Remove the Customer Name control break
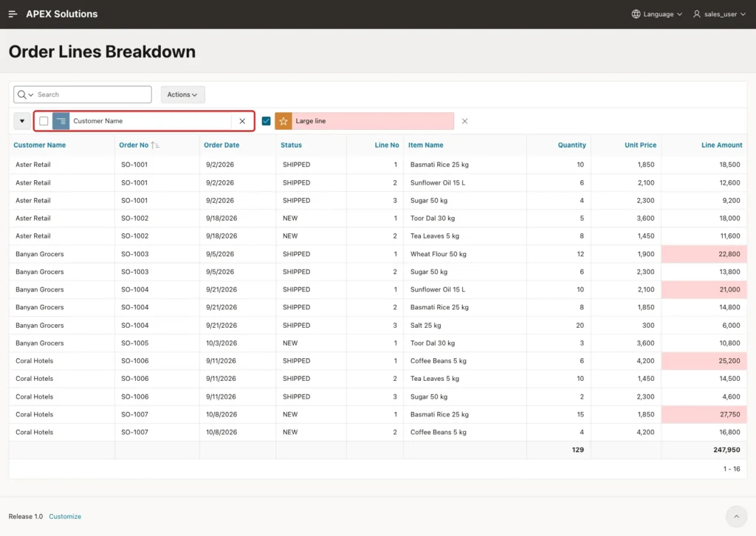Screen dimensions: 756x536 click(242, 121)
